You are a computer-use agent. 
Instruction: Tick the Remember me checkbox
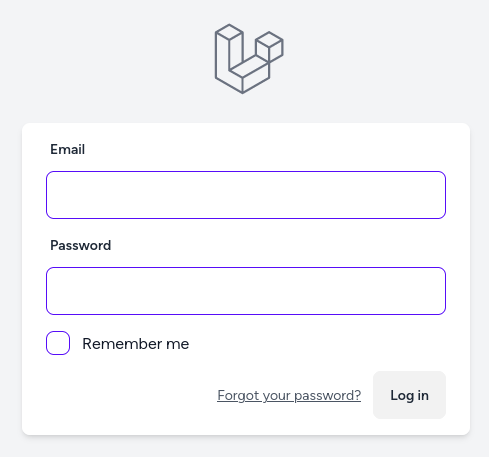(x=58, y=343)
